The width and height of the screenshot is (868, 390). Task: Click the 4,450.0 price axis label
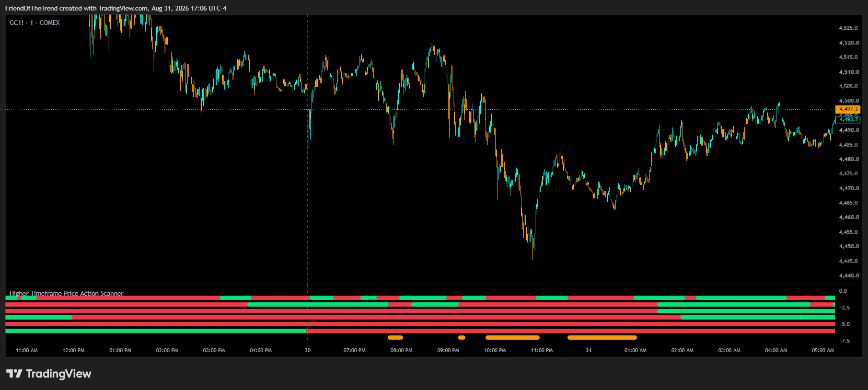(848, 246)
